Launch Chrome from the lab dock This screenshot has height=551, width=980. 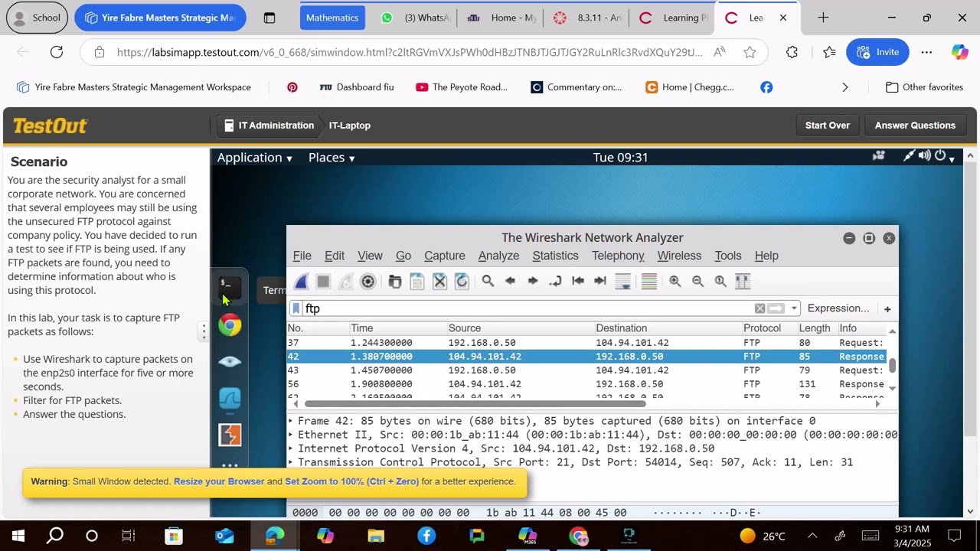click(230, 325)
